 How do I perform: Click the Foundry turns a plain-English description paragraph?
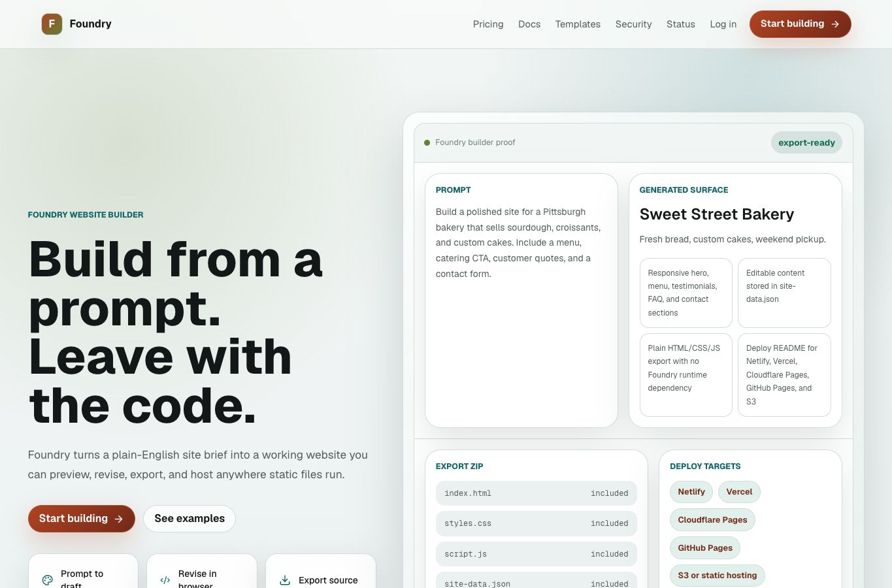click(197, 465)
